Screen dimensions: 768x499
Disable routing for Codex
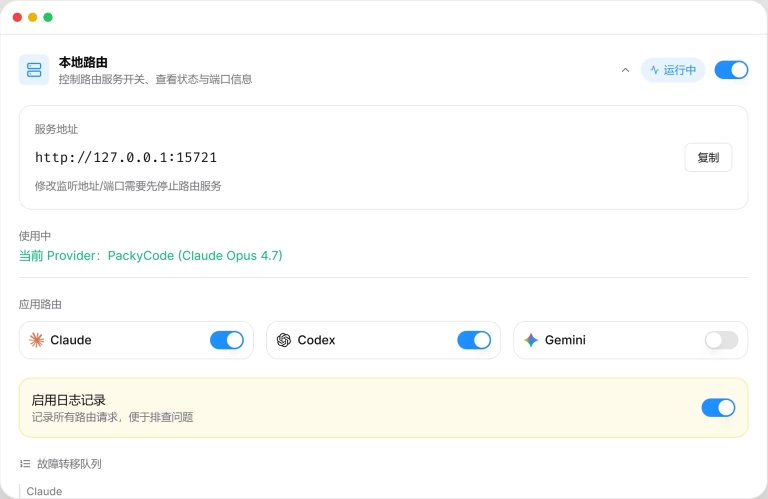[x=474, y=340]
